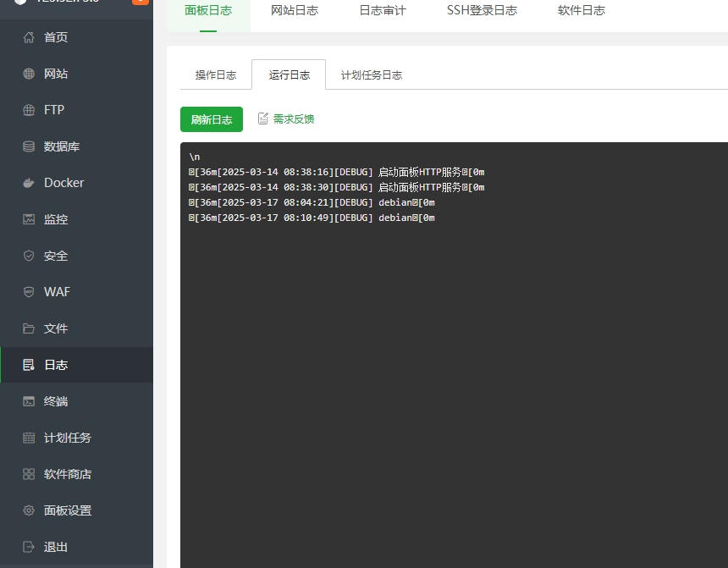Click the database icon beside 数据库

29,146
